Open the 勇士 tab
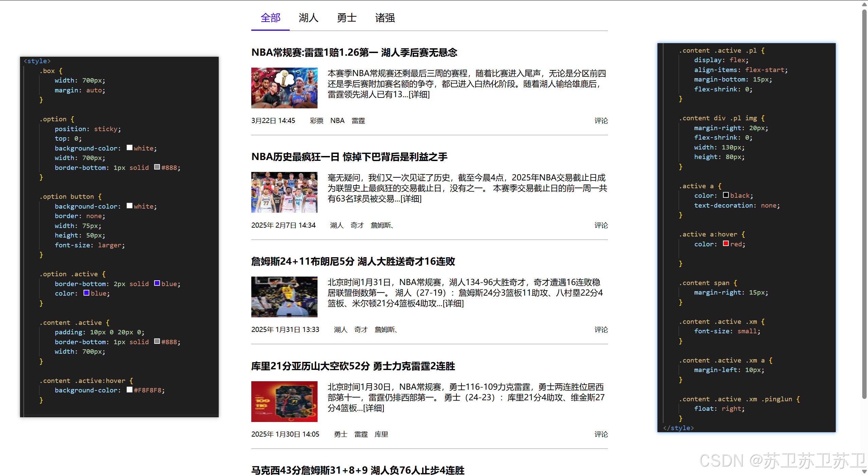868x475 pixels. coord(346,18)
